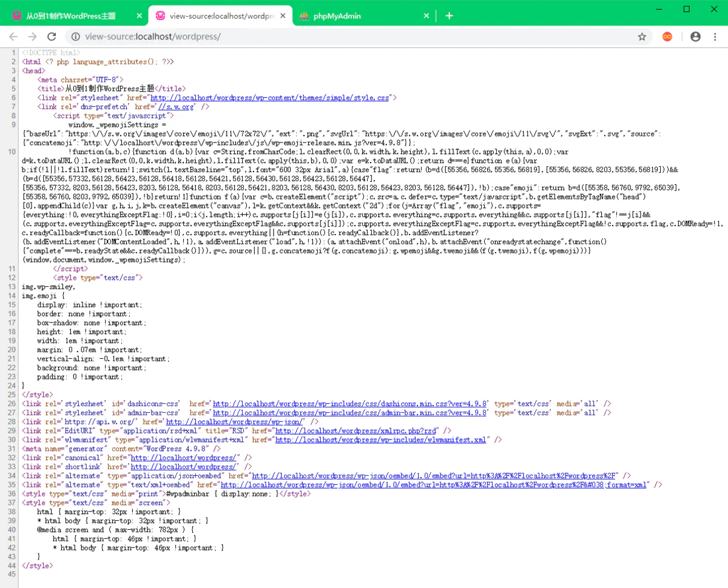Open the user profile avatar icon
The height and width of the screenshot is (588, 728).
[695, 37]
